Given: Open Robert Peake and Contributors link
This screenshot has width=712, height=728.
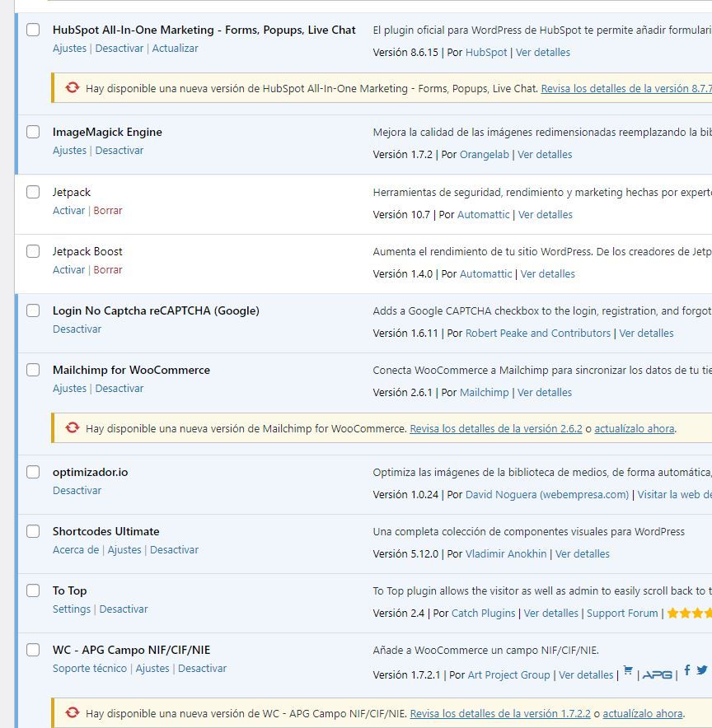Looking at the screenshot, I should point(538,334).
